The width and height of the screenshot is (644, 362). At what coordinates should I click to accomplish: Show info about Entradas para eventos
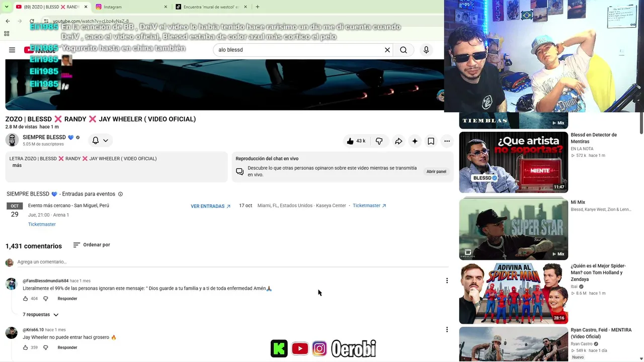coord(120,194)
